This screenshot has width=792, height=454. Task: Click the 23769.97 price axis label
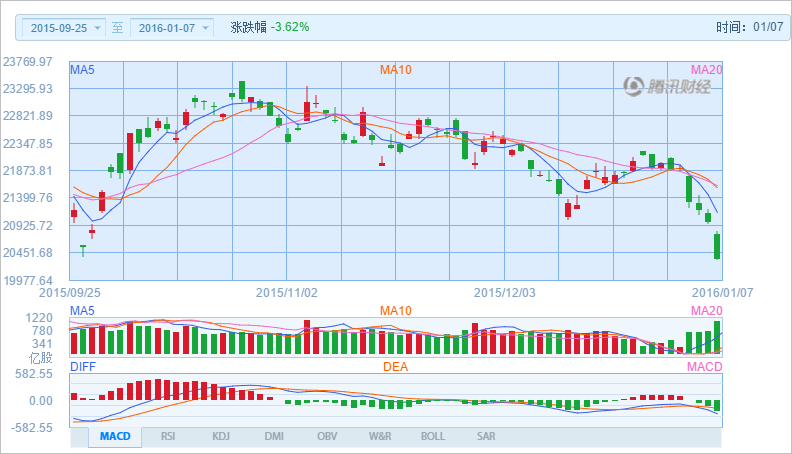coord(28,62)
